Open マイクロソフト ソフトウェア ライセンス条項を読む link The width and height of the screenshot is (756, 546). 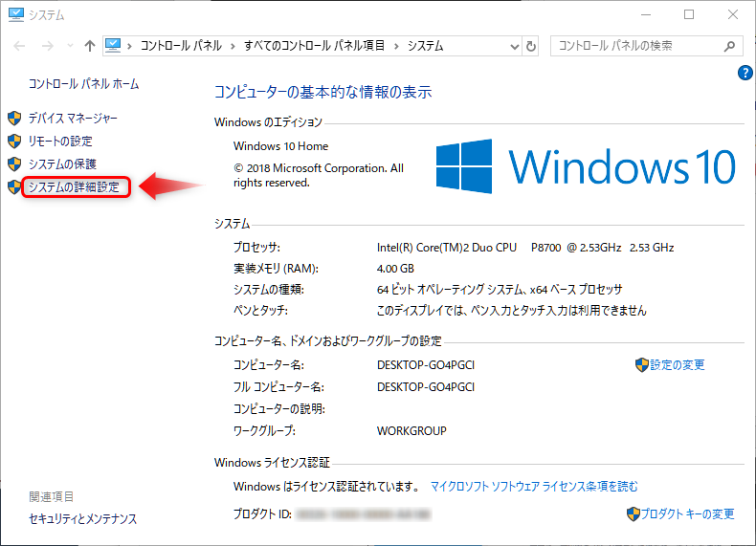coord(534,487)
